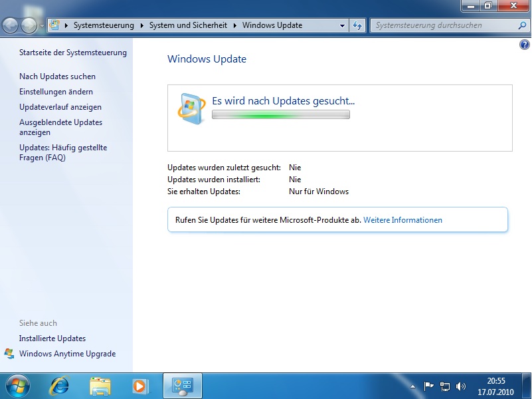The height and width of the screenshot is (399, 532).
Task: Click the Back navigation arrow button
Action: (x=11, y=26)
